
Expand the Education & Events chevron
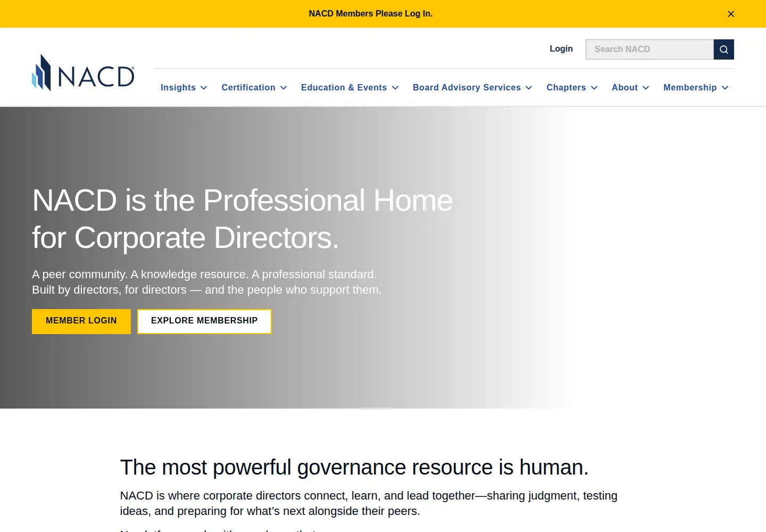point(395,88)
